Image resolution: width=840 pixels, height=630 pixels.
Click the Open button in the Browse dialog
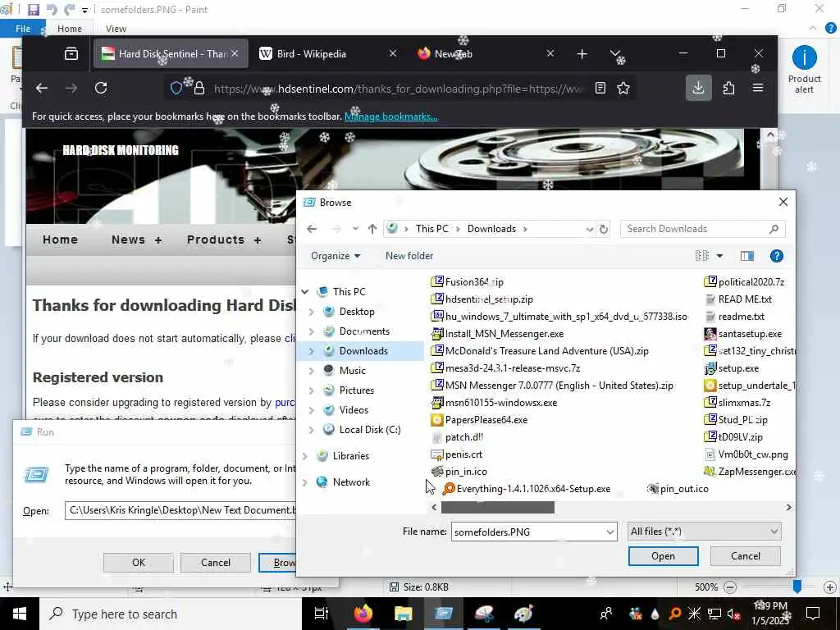[x=663, y=556]
